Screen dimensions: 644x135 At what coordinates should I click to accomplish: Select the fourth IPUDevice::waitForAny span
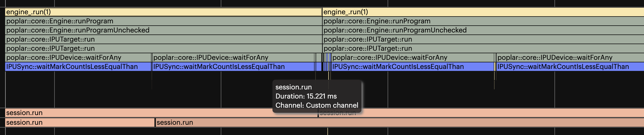point(570,58)
